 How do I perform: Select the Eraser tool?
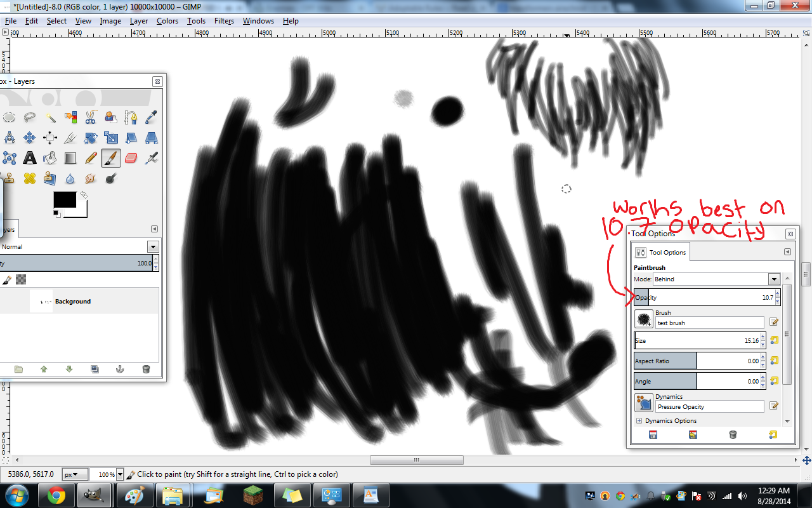coord(130,157)
